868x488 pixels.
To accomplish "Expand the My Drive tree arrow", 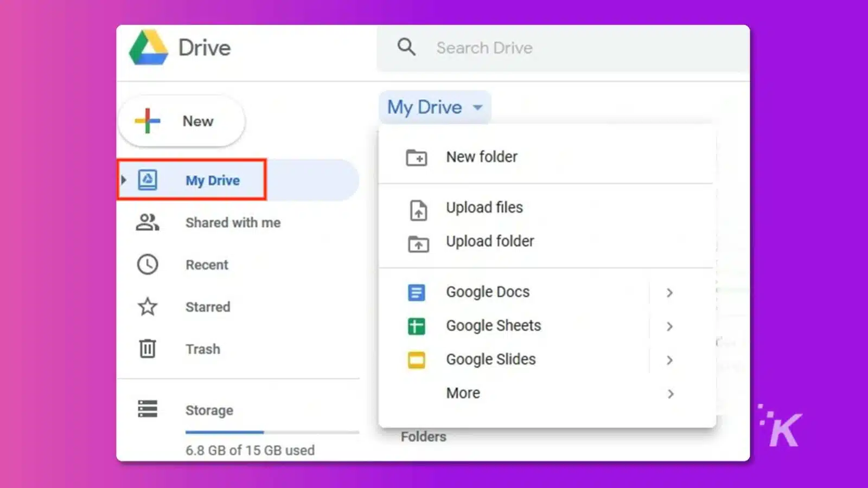I will (x=124, y=179).
